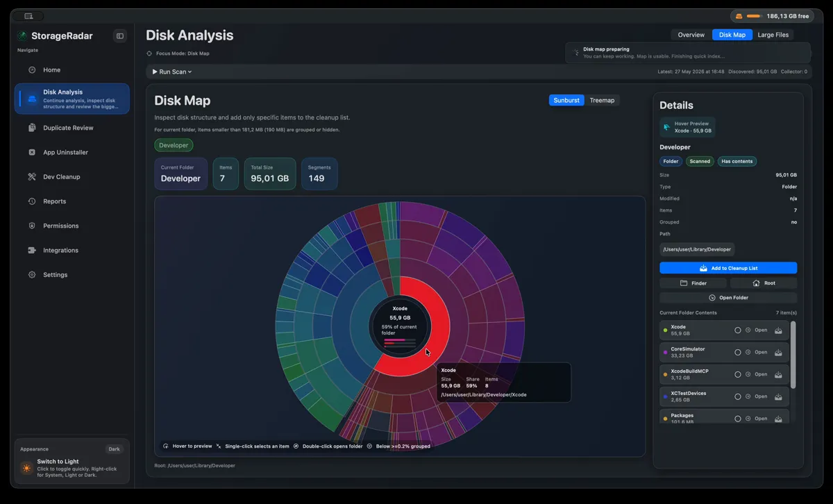This screenshot has height=504, width=833.
Task: Click the Single-click selects an item legend icon
Action: pos(219,446)
